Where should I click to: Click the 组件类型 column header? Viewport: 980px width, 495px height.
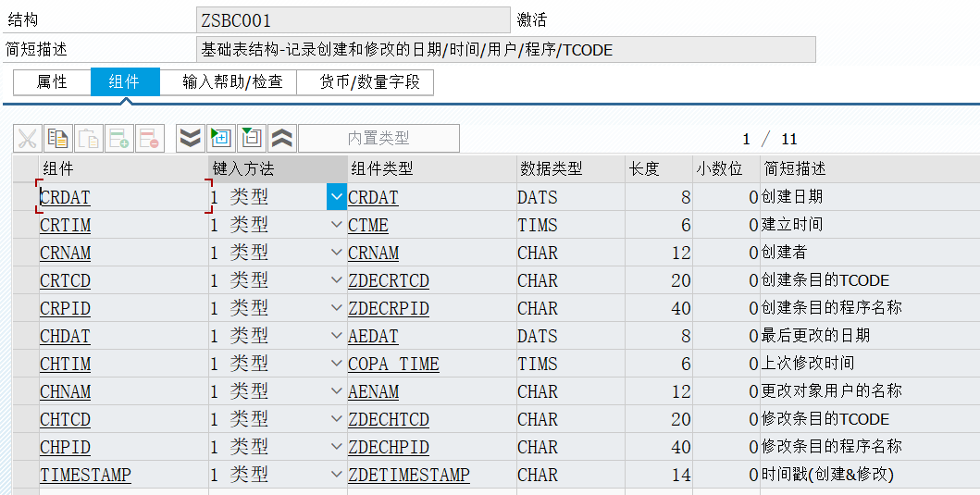tap(432, 168)
